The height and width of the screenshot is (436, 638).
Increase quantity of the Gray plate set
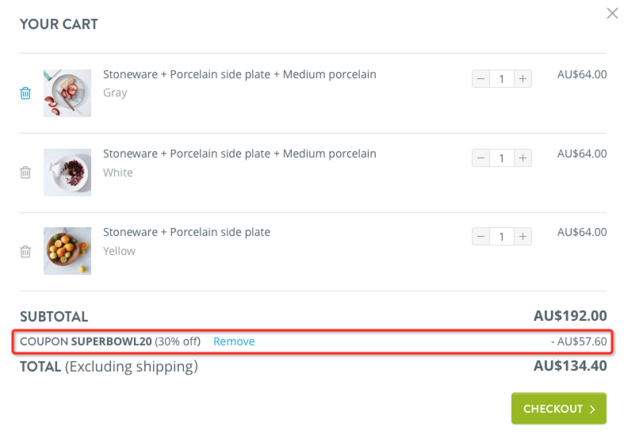(523, 79)
